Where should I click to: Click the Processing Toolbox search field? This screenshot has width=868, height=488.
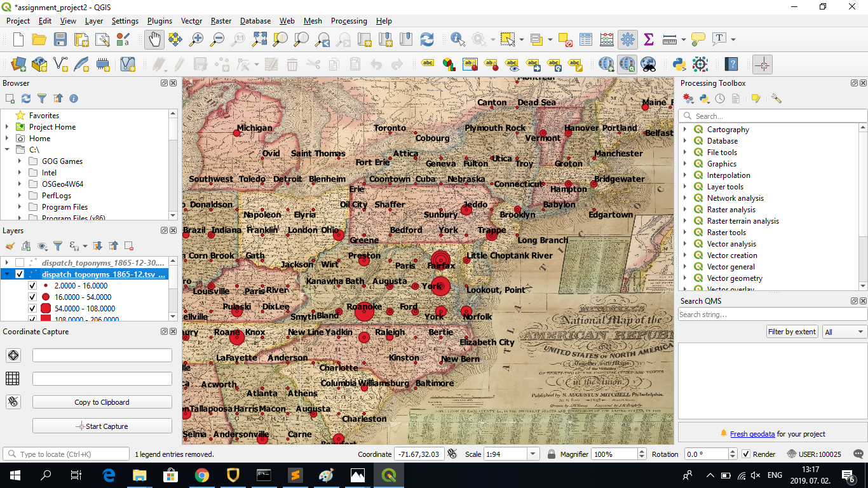pos(773,116)
